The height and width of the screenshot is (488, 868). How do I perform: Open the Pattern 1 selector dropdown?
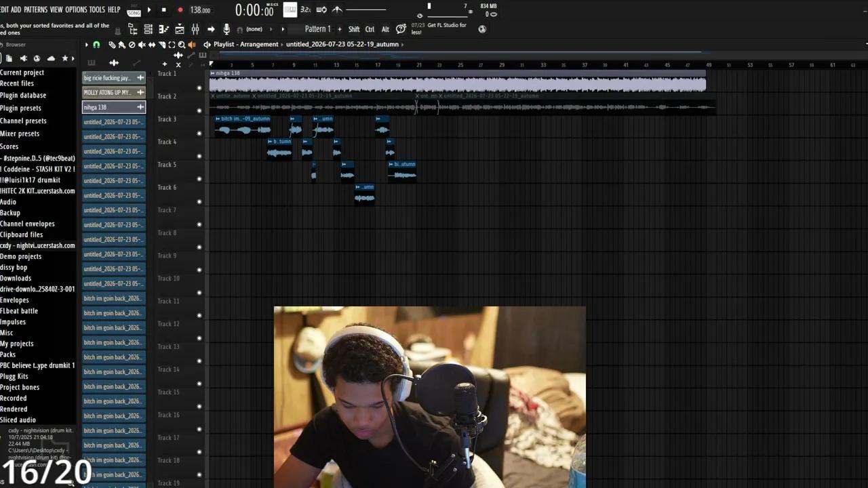pos(317,29)
